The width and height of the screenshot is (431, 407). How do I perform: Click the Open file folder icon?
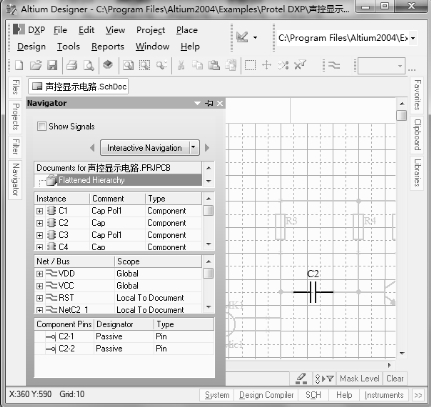36,65
